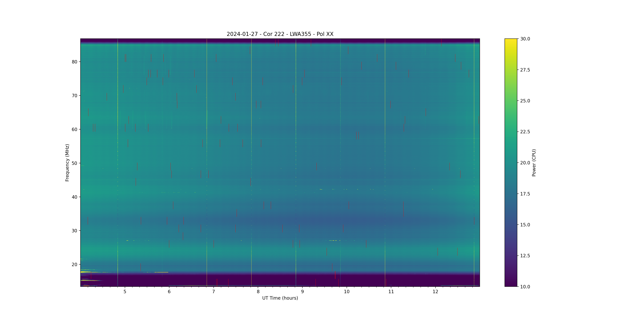644x322 pixels.
Task: Click the 12.5 tick label on the colorbar
Action: point(525,256)
